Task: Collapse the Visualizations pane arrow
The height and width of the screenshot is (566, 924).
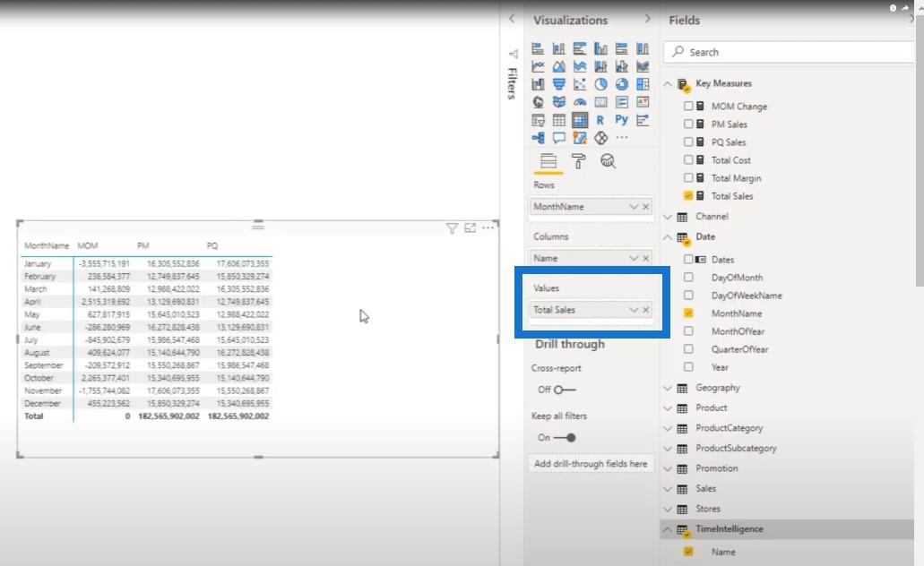Action: coord(648,19)
